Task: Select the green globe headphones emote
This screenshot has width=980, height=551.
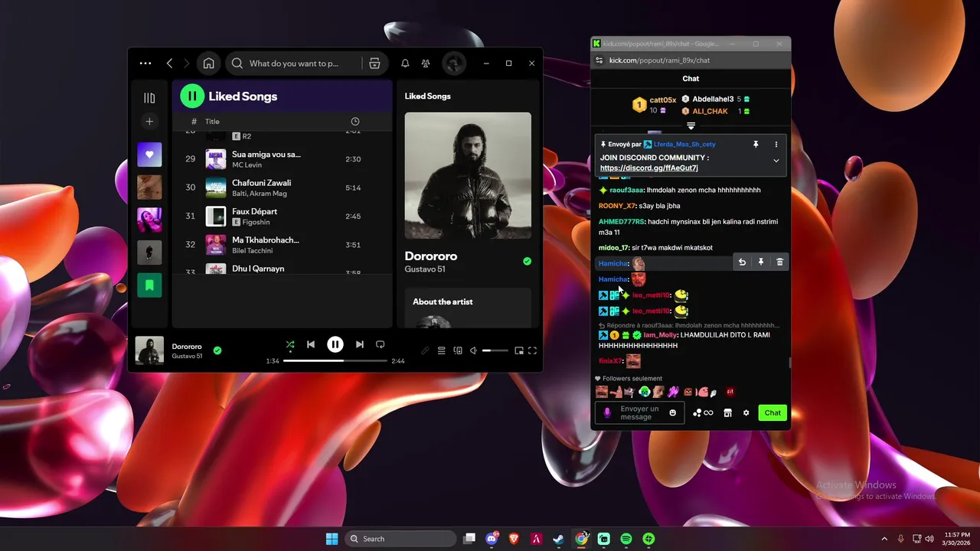Action: pos(645,392)
